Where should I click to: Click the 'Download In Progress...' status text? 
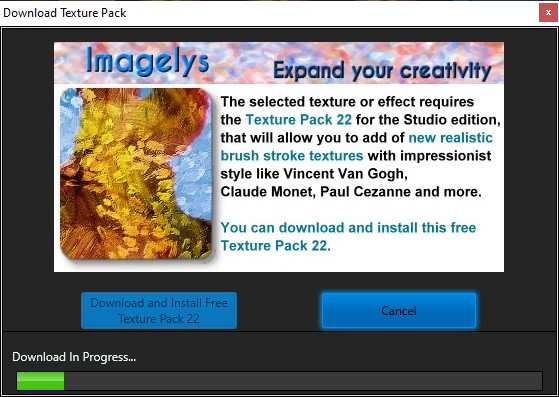(x=74, y=357)
